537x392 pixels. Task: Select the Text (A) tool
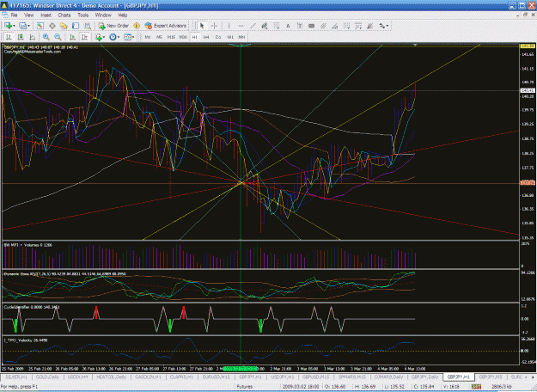click(x=288, y=26)
